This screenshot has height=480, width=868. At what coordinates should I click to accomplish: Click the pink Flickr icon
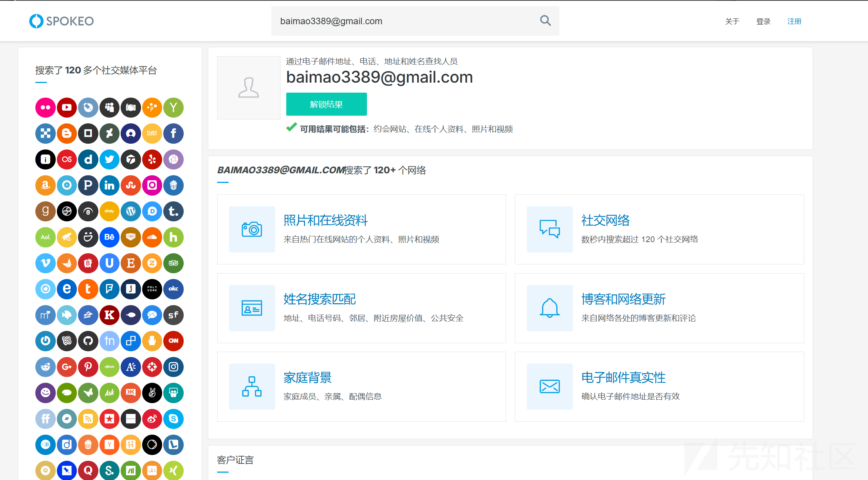coord(45,108)
